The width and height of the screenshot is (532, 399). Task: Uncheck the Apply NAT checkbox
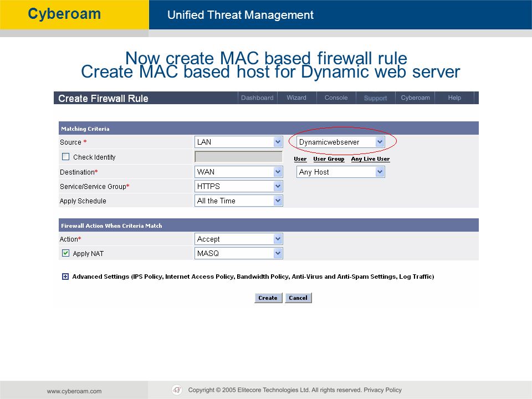coord(66,253)
